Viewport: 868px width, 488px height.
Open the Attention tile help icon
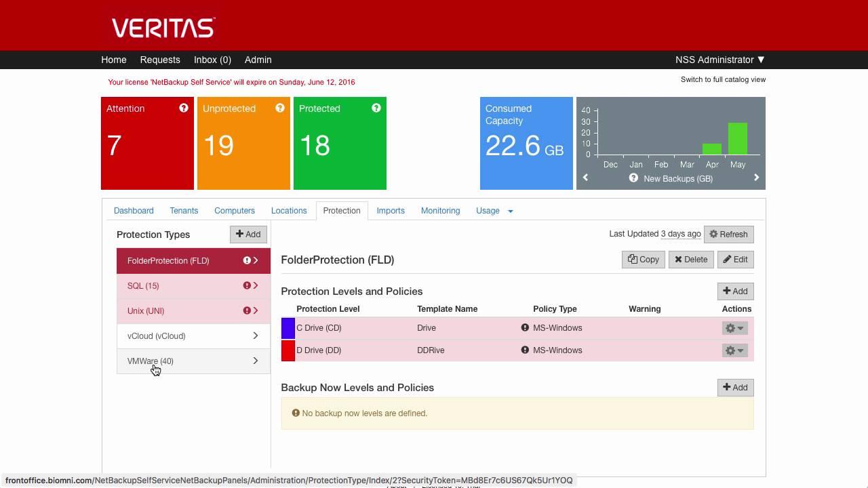tap(183, 108)
